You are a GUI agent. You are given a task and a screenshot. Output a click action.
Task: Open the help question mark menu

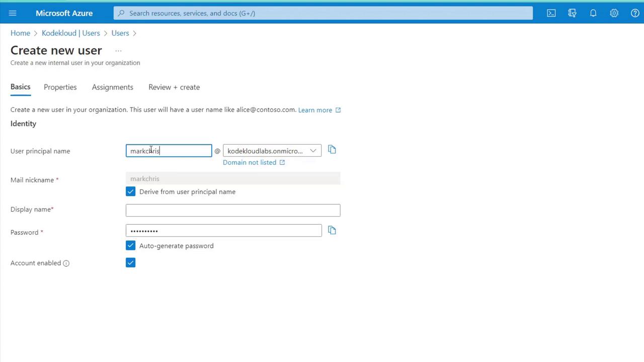click(635, 13)
